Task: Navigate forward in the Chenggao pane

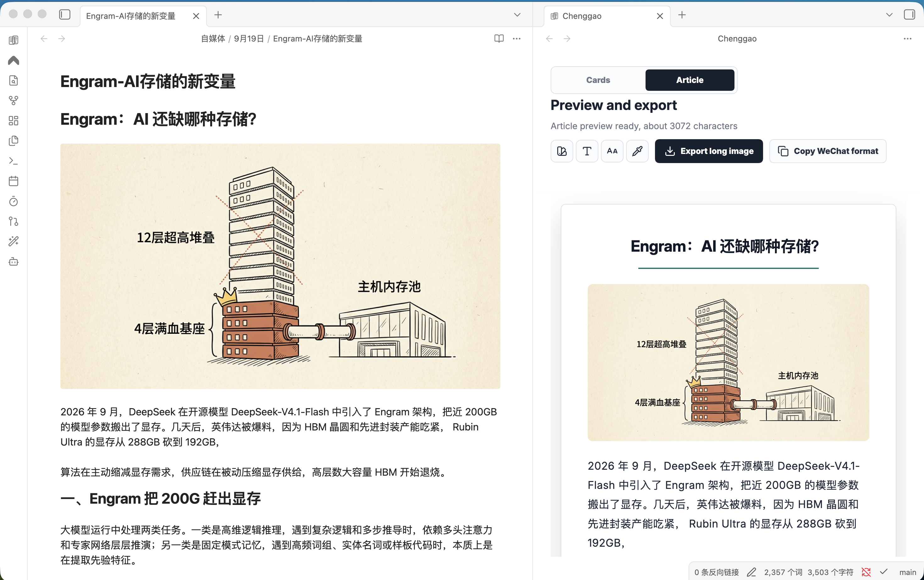Action: [567, 38]
